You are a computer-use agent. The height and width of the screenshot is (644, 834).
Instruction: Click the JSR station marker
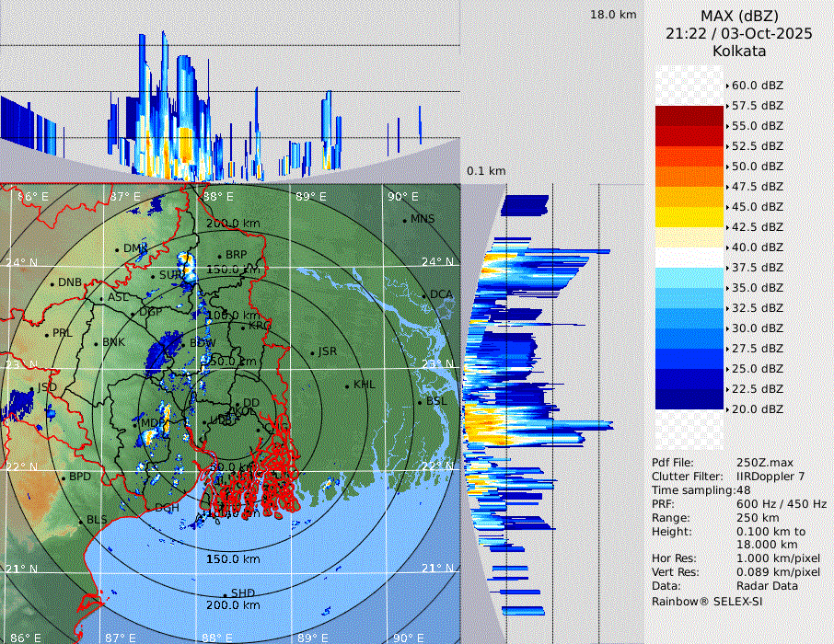311,352
